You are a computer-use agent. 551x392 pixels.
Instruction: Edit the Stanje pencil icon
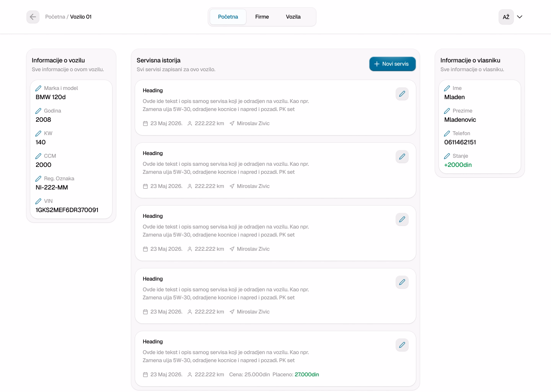coord(447,156)
